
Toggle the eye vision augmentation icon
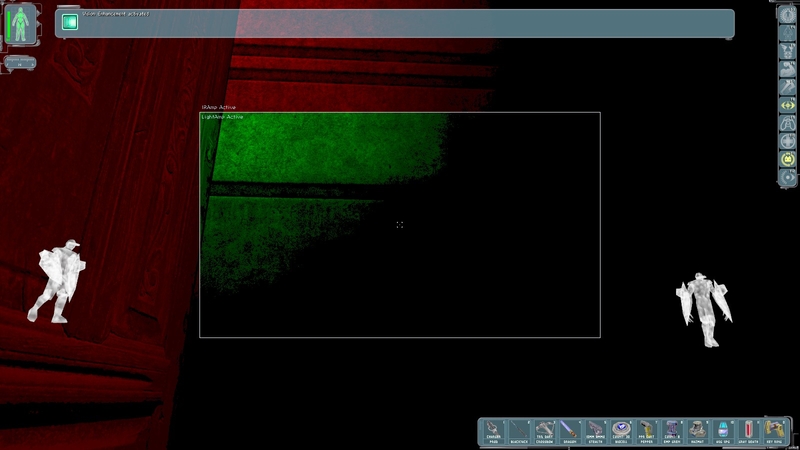pyautogui.click(x=788, y=177)
